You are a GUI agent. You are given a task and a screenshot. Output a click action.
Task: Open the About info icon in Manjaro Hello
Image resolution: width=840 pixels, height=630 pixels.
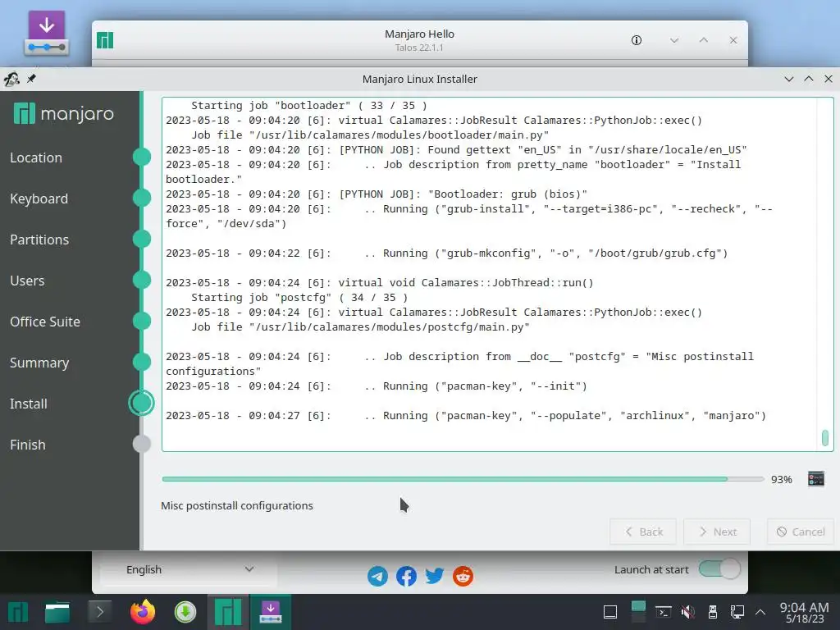(637, 40)
